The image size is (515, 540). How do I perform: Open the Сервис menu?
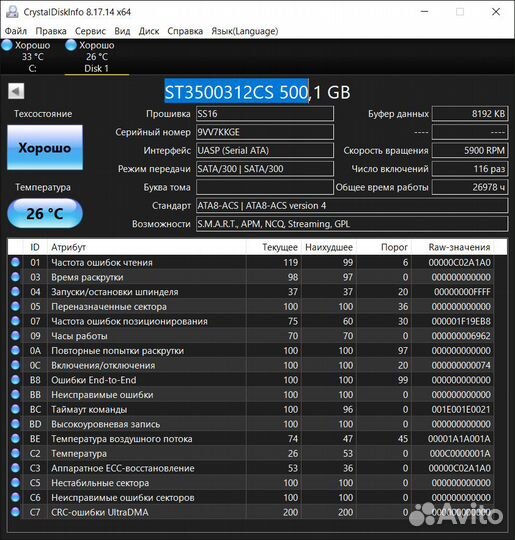90,31
